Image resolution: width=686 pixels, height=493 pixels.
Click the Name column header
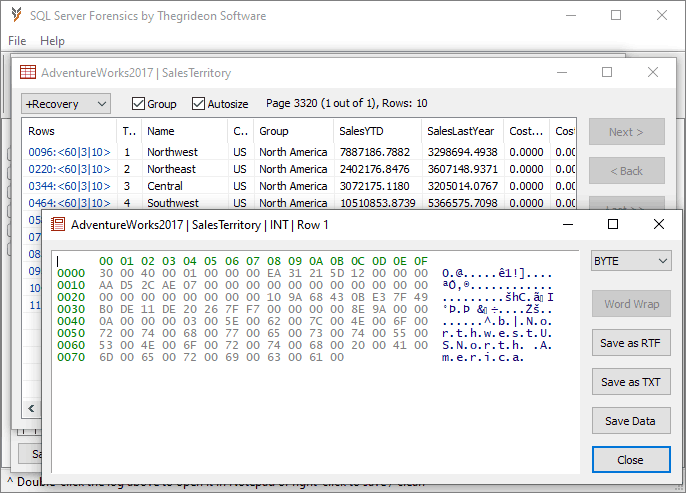coord(184,131)
